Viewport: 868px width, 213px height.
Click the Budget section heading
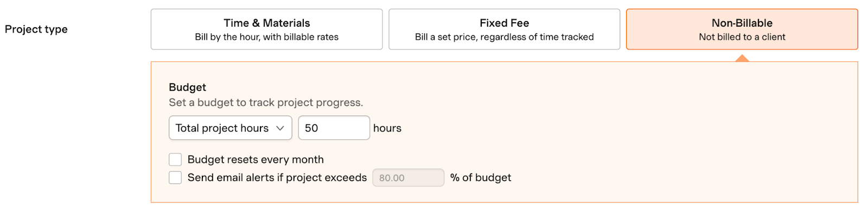187,87
